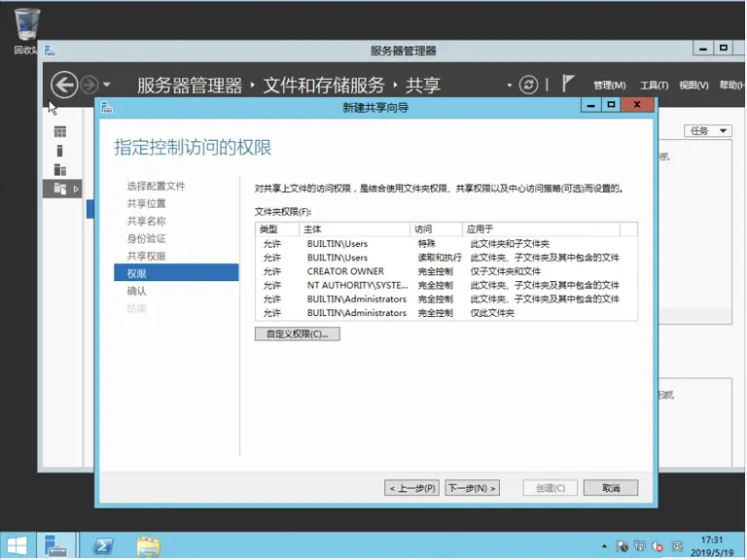Open the 管理(M) menu
Viewport: 747px width, 560px height.
pos(609,86)
